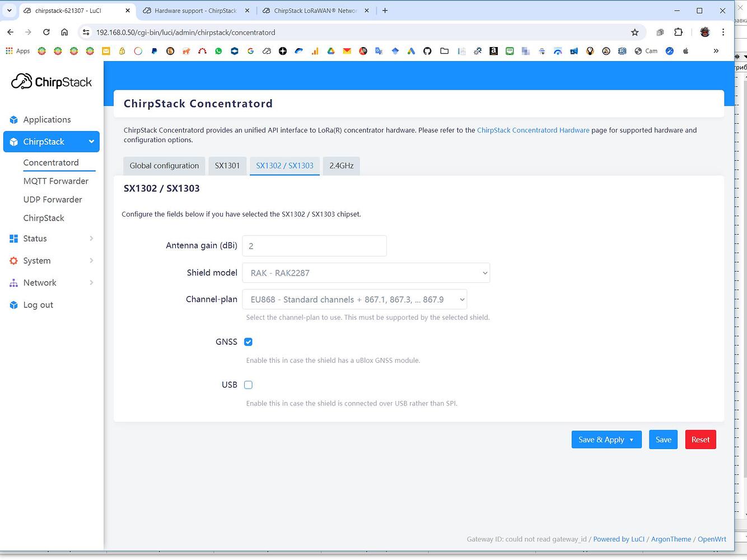The image size is (747, 560).
Task: Uncheck the GNSS checkbox
Action: [248, 342]
